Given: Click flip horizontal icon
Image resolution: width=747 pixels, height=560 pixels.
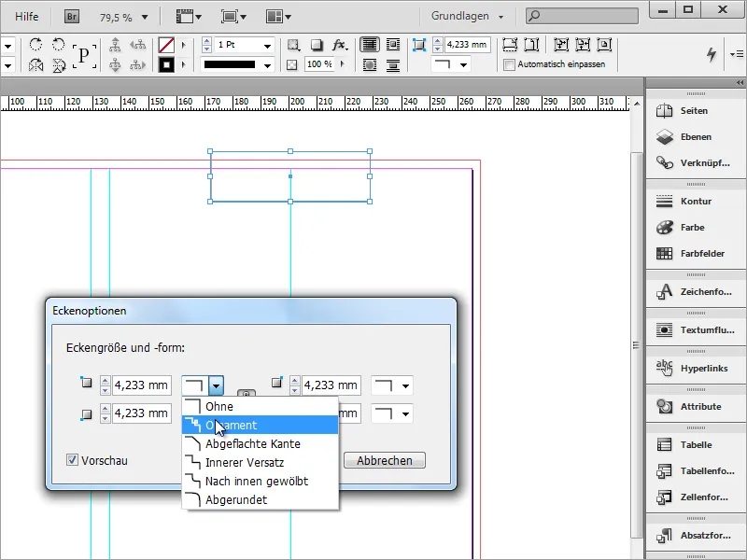Looking at the screenshot, I should tap(35, 64).
